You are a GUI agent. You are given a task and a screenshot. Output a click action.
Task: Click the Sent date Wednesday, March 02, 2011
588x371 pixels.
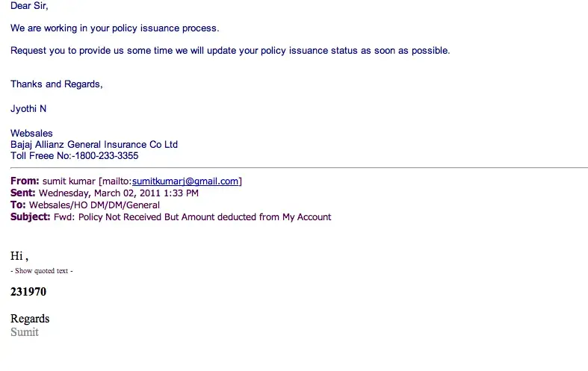click(102, 193)
